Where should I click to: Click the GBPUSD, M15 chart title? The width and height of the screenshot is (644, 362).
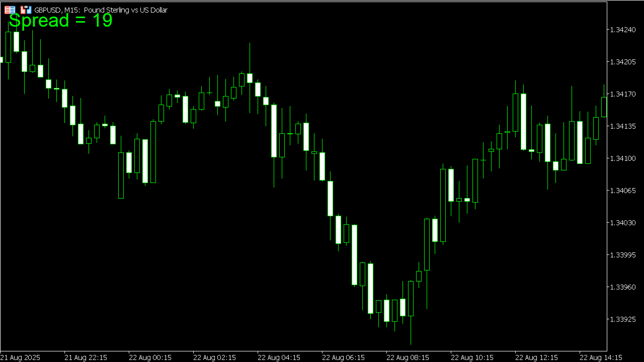(101, 10)
